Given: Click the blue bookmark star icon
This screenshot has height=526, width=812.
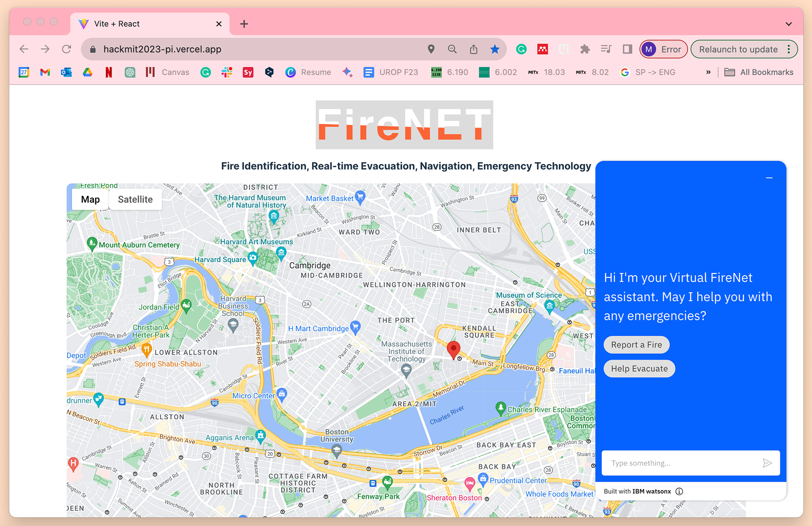Looking at the screenshot, I should (495, 49).
